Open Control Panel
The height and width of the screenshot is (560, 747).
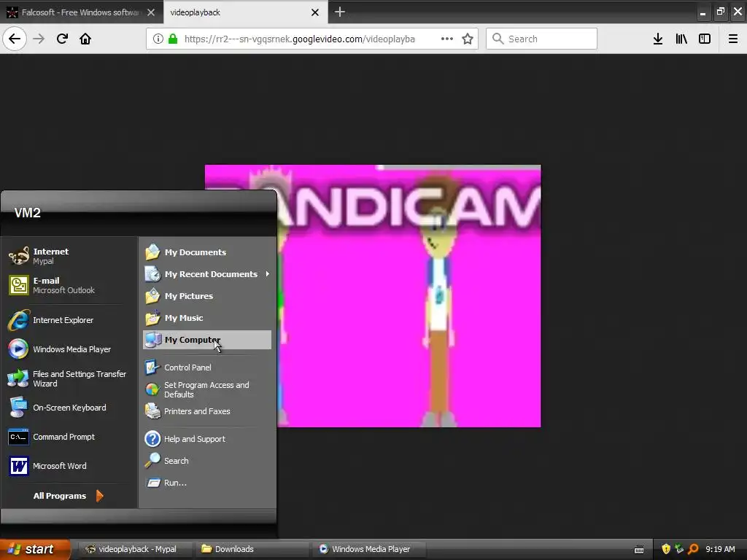207,367
